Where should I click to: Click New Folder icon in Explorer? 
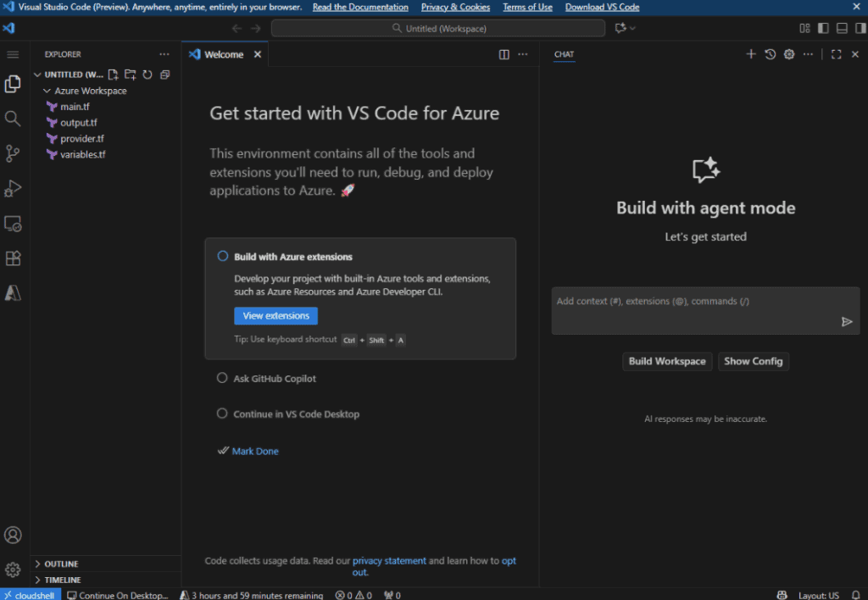point(130,75)
